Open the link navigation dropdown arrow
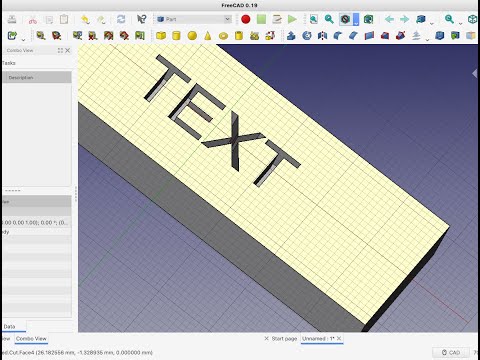480x360 pixels. click(x=432, y=23)
